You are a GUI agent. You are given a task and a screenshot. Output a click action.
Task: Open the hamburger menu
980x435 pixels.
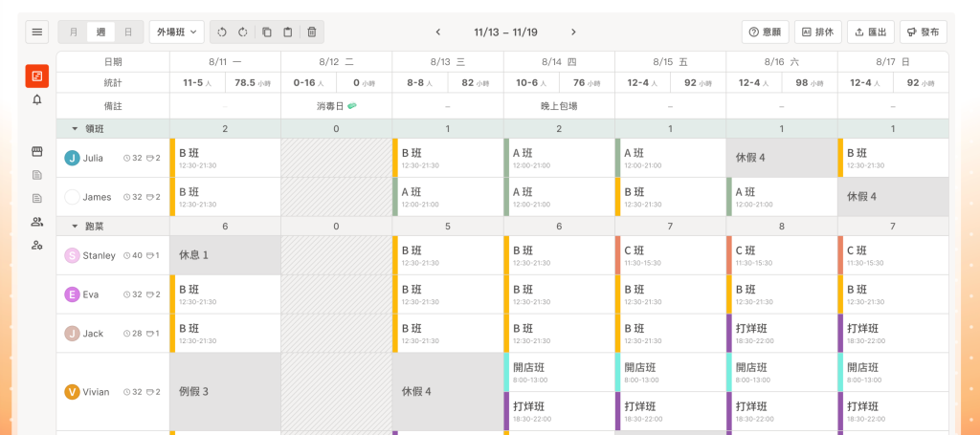(37, 32)
